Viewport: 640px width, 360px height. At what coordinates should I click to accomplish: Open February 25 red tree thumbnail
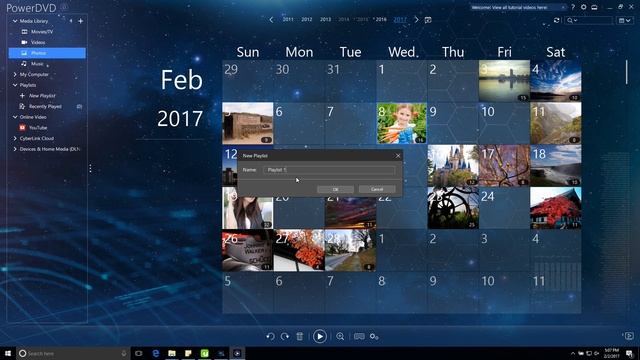click(556, 208)
